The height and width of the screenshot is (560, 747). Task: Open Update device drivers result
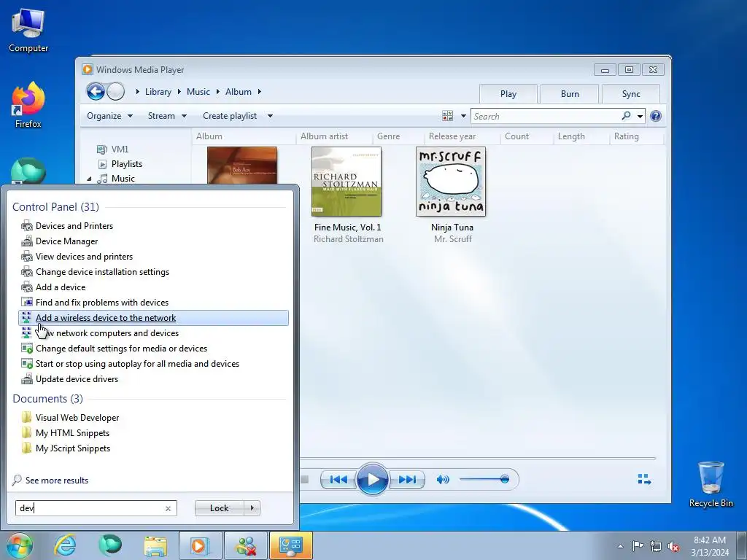pyautogui.click(x=153, y=379)
